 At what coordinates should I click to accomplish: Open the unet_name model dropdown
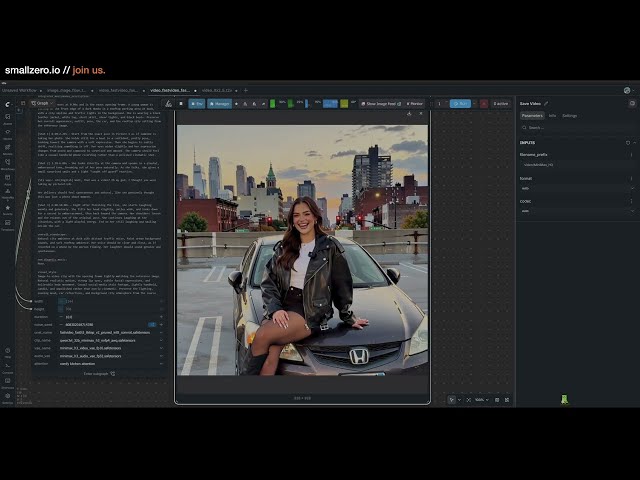(x=111, y=332)
